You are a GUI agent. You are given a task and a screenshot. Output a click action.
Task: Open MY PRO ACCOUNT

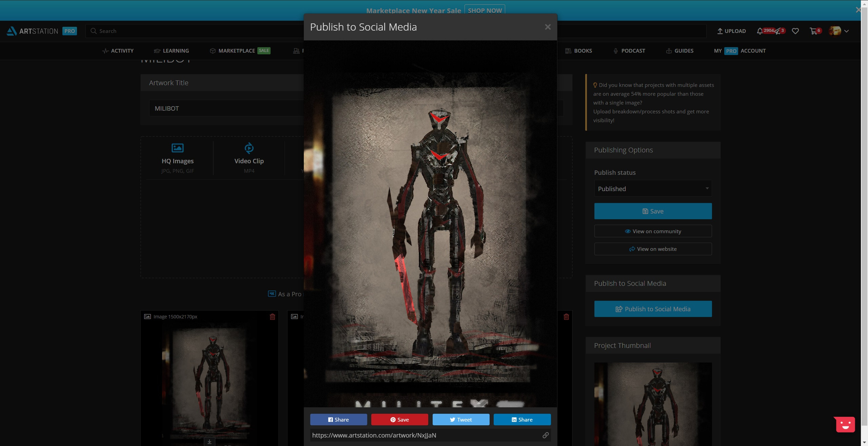pyautogui.click(x=739, y=51)
